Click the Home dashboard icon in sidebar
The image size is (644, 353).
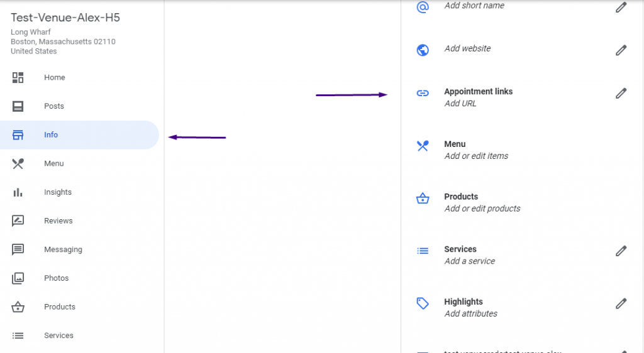[x=18, y=77]
